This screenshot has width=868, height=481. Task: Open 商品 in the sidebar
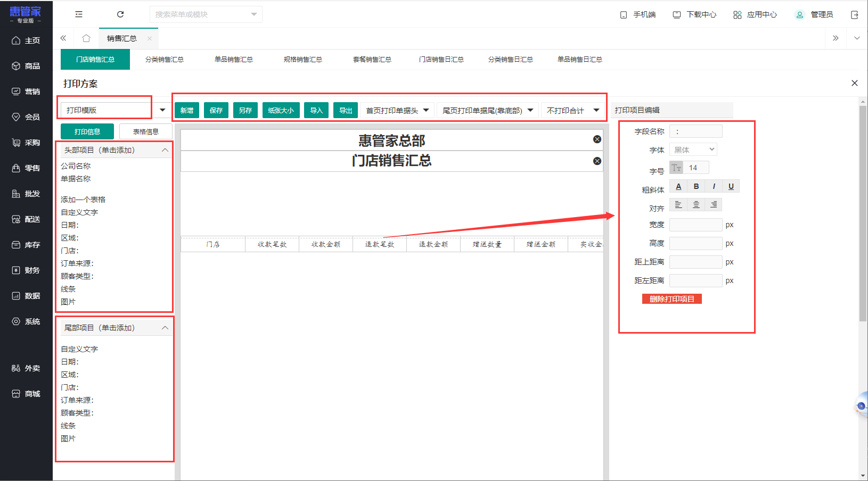[26, 66]
